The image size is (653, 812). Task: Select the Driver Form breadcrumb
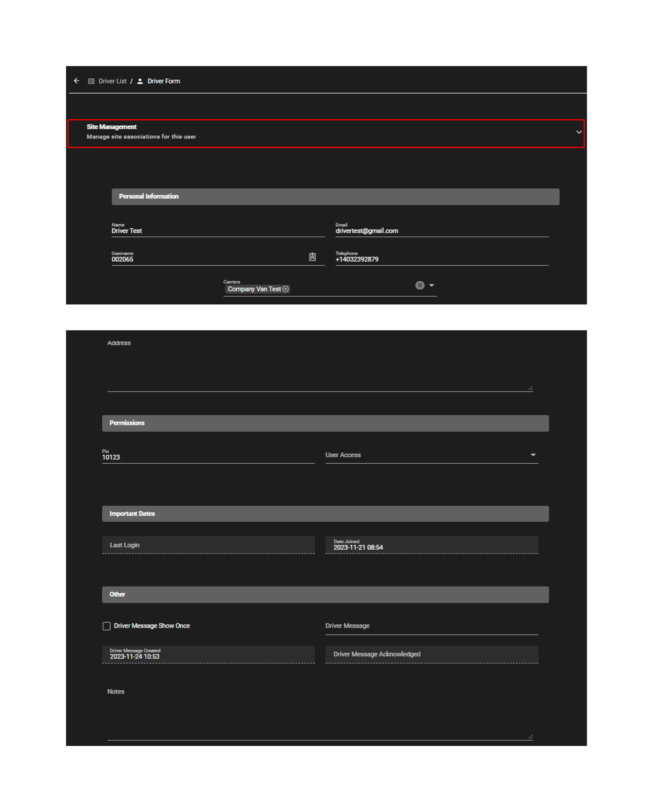tap(164, 81)
